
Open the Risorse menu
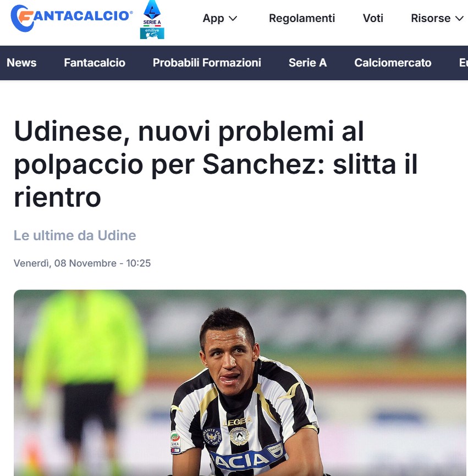[437, 18]
